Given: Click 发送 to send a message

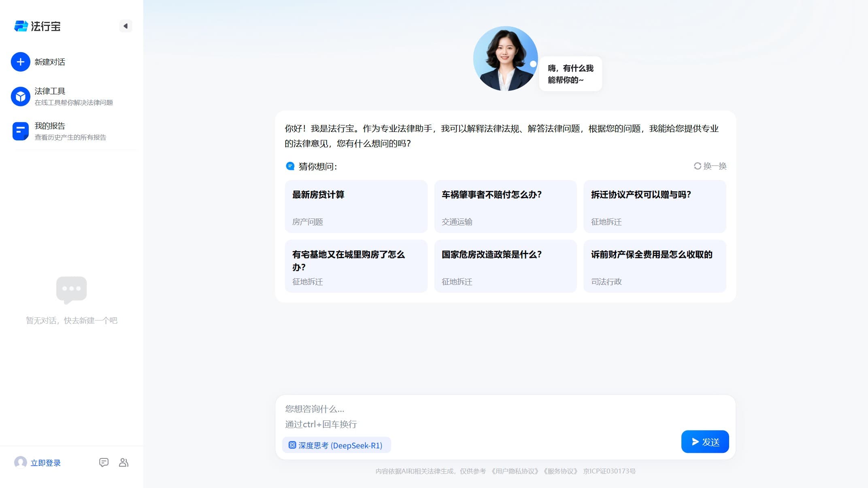Looking at the screenshot, I should [x=704, y=441].
